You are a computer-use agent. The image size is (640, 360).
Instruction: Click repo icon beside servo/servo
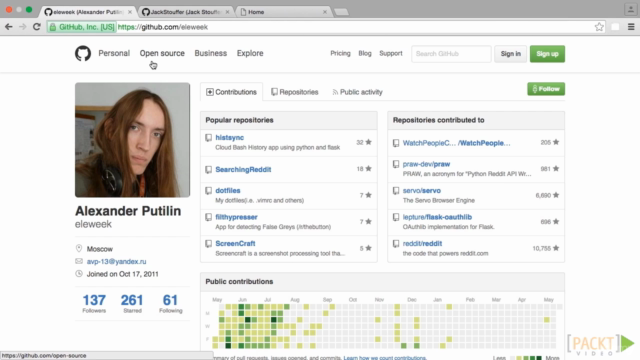coord(396,191)
